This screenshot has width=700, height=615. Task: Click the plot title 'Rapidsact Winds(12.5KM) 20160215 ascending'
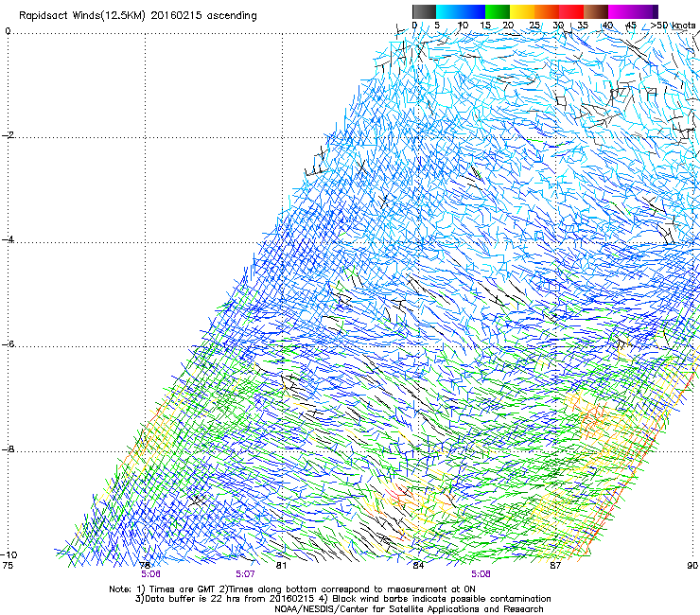(x=138, y=16)
